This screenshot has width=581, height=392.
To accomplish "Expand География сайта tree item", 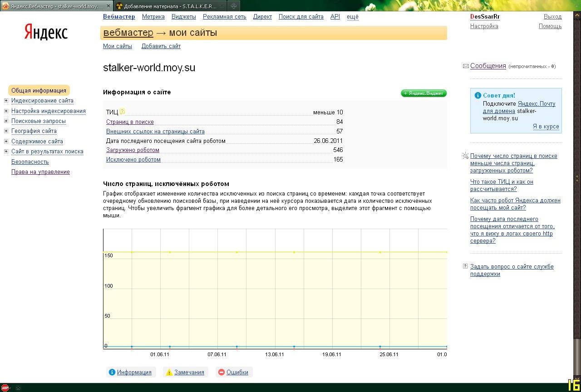I will (x=6, y=131).
